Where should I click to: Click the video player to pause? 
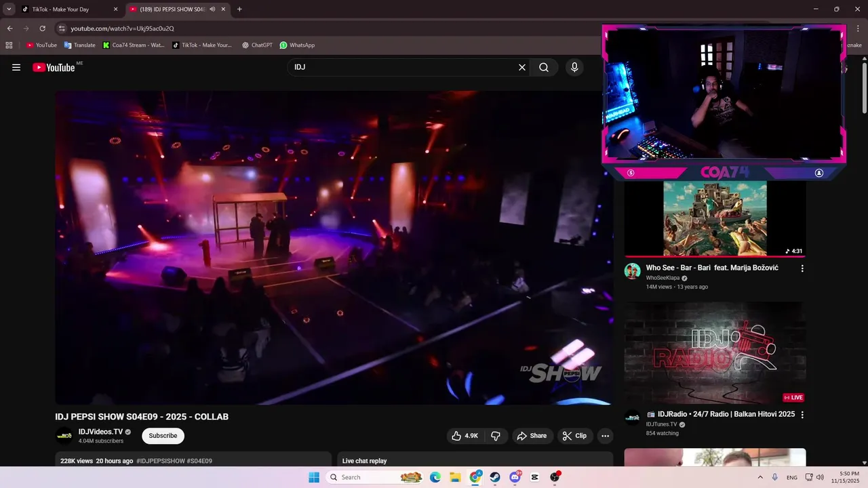[x=334, y=248]
